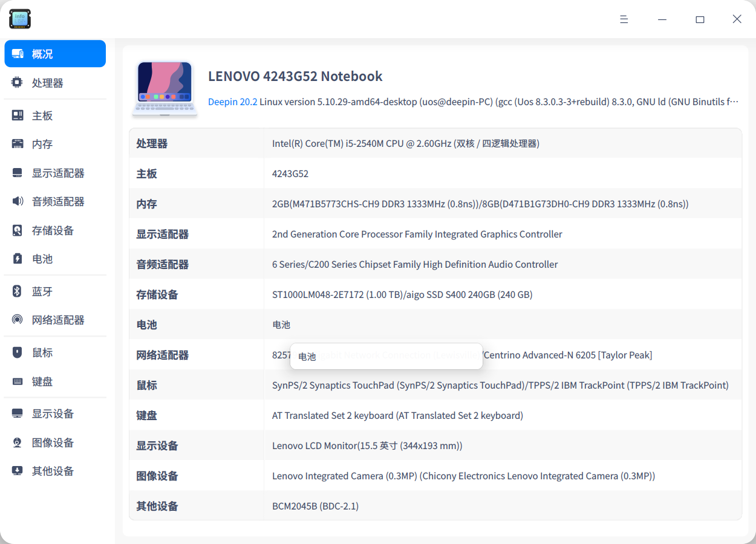Click the battery (电池) sidebar icon
Screen dimensions: 756x544
coord(18,259)
